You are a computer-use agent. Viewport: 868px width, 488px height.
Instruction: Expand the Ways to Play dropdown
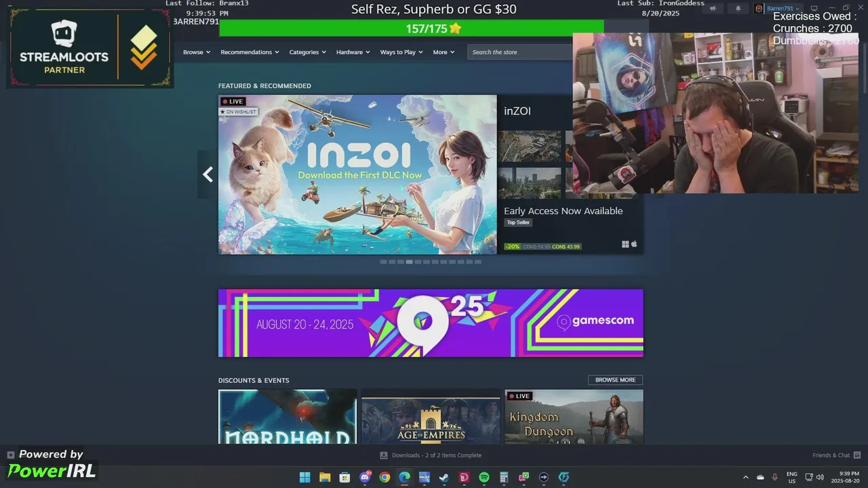tap(401, 52)
